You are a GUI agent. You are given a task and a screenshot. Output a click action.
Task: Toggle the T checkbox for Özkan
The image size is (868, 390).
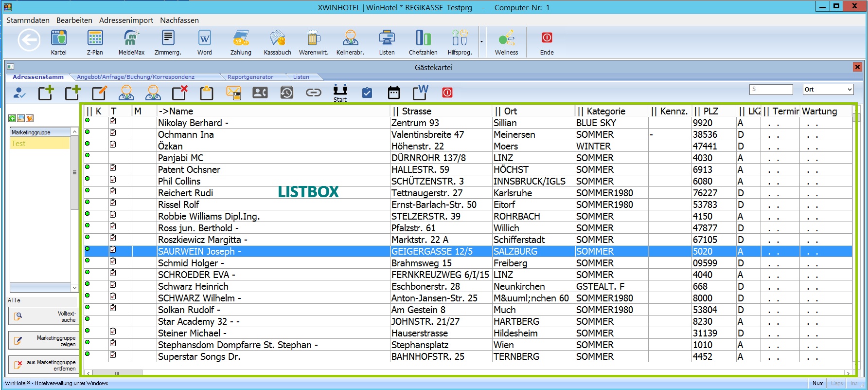coord(113,144)
